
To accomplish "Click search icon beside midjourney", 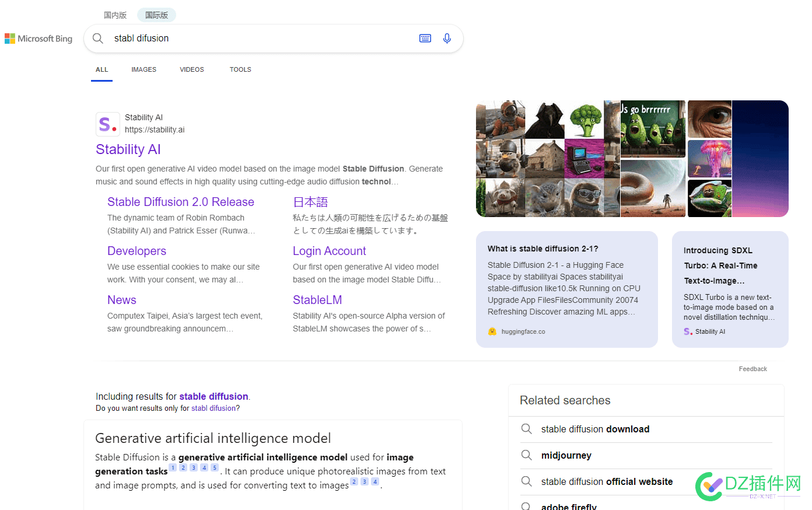I will pyautogui.click(x=526, y=455).
